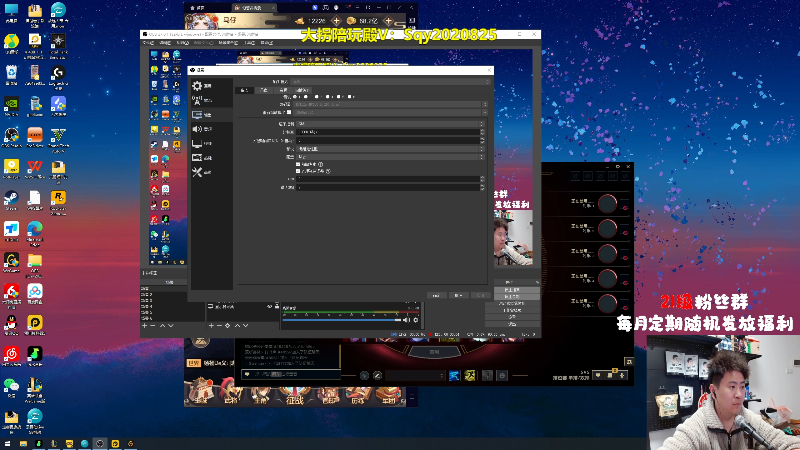Screen dimensions: 800x450
Task: Open Rockstar Games Launcher desktop icon
Action: pyautogui.click(x=58, y=199)
